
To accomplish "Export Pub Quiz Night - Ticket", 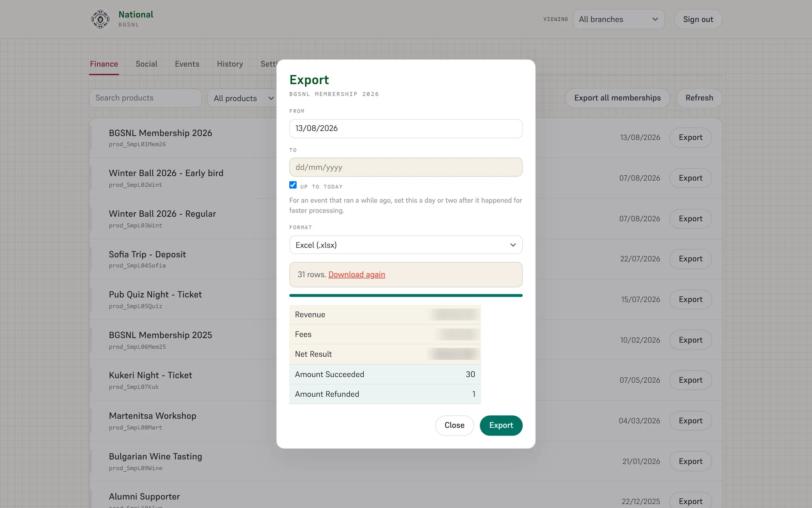I will 690,299.
